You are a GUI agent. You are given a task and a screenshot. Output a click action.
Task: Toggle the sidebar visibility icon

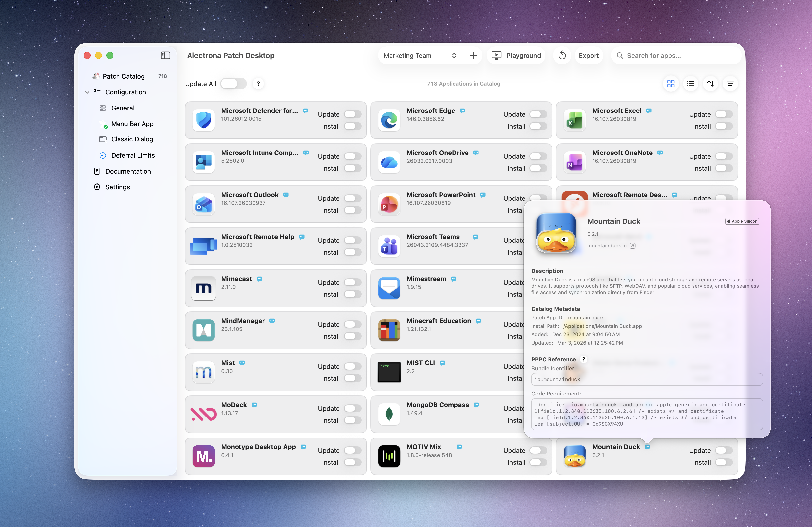point(166,55)
